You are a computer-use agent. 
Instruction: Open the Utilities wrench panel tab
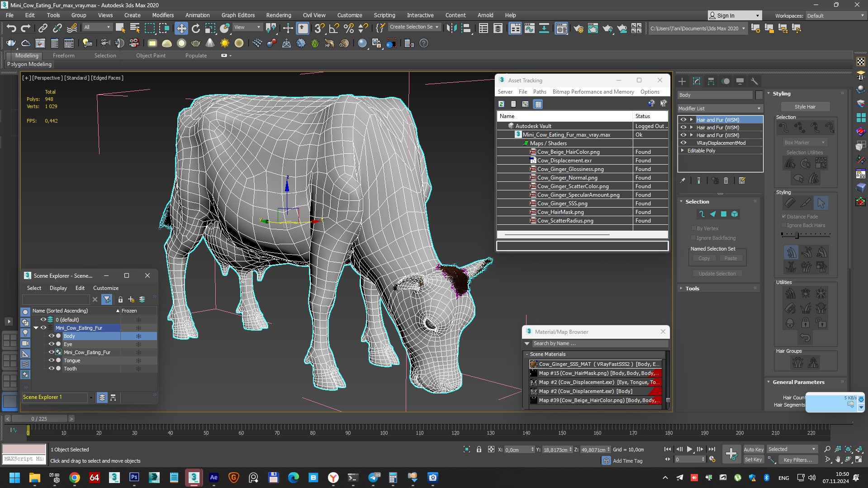pyautogui.click(x=754, y=81)
